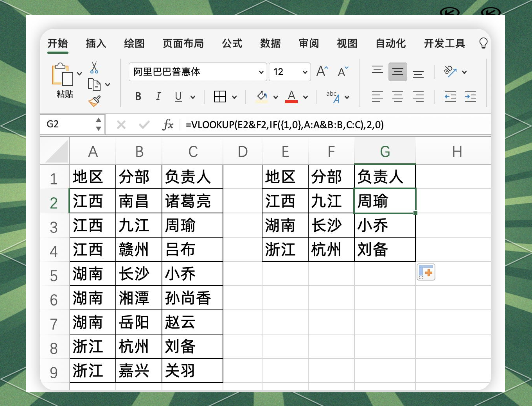
Task: Click the lightbulb Tell Me icon
Action: tap(483, 43)
